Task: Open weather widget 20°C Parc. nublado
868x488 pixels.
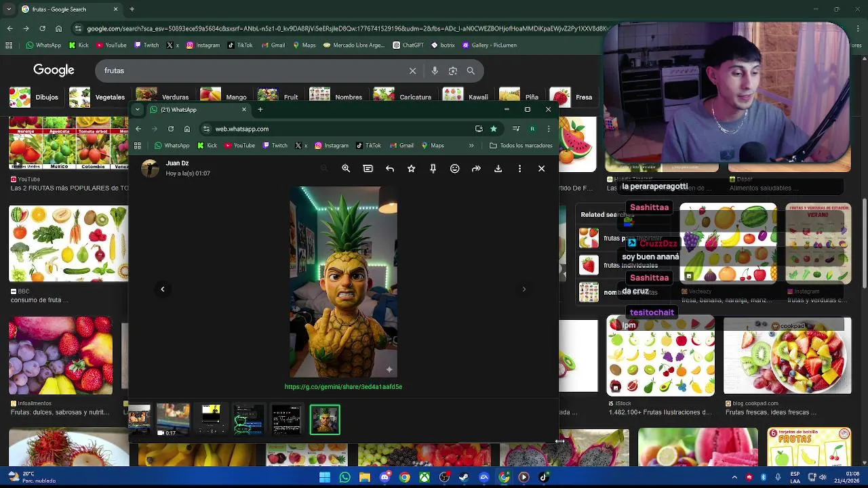Action: pyautogui.click(x=32, y=477)
